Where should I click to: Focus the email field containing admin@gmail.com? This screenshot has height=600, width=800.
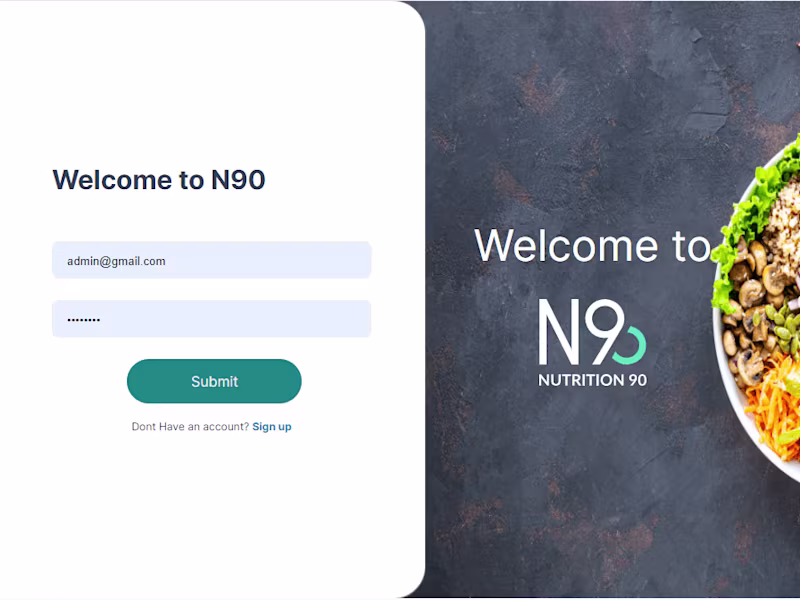[x=211, y=260]
